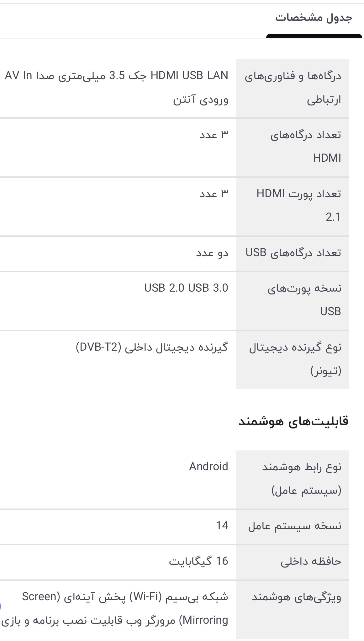Screen dimensions: 364x641
Task: Click the نسخه پورت‌های USB label cell
Action: (x=293, y=300)
